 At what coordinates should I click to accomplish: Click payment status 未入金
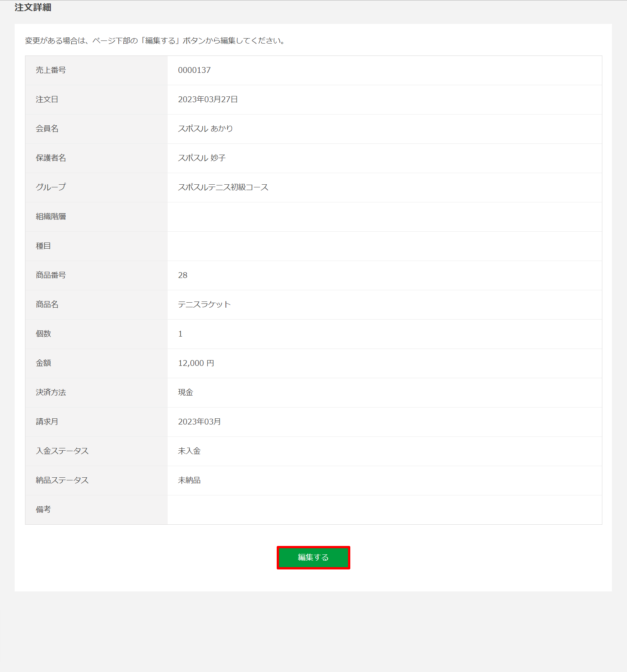pyautogui.click(x=189, y=451)
